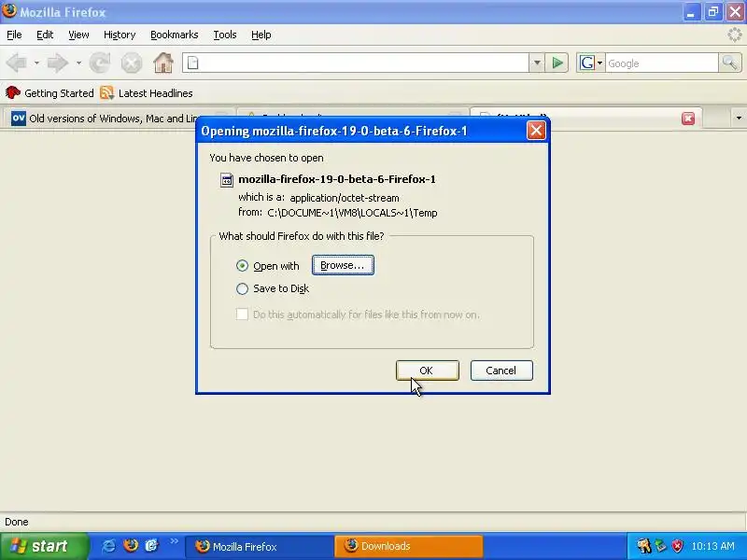Reload the page with Reload icon
Image resolution: width=747 pixels, height=560 pixels.
click(x=100, y=63)
